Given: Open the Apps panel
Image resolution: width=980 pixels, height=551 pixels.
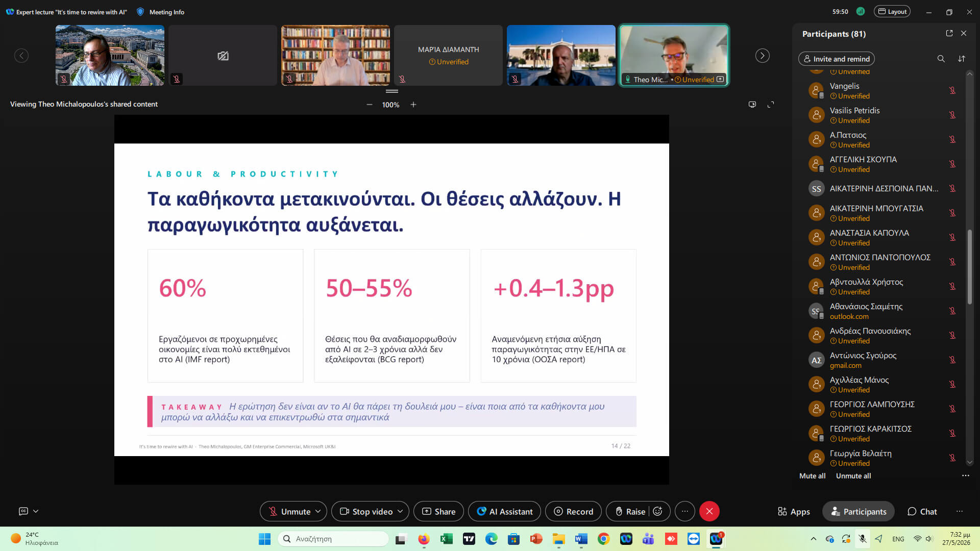Looking at the screenshot, I should tap(794, 511).
